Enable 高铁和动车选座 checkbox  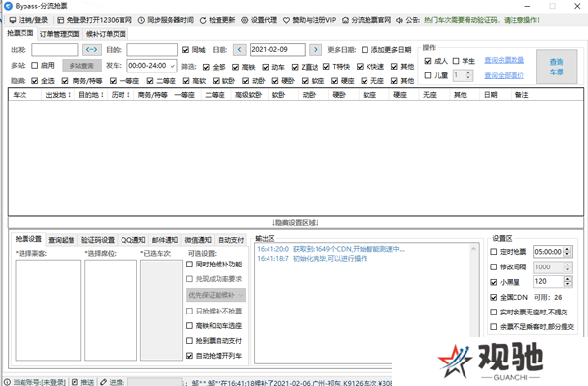(190, 325)
